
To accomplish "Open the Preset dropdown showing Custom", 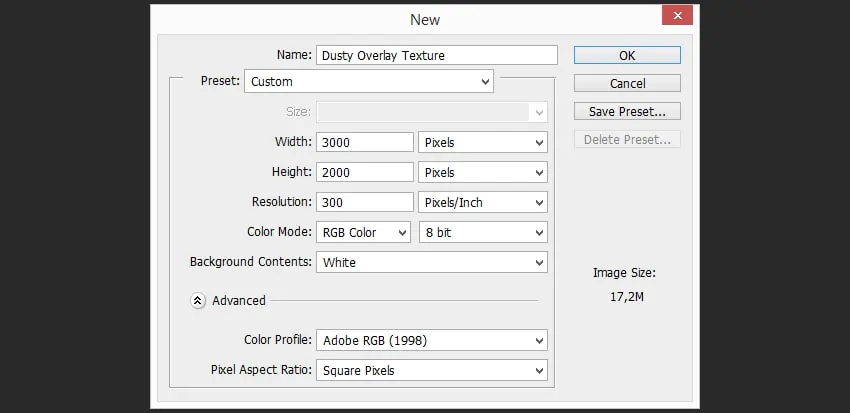I will (369, 81).
